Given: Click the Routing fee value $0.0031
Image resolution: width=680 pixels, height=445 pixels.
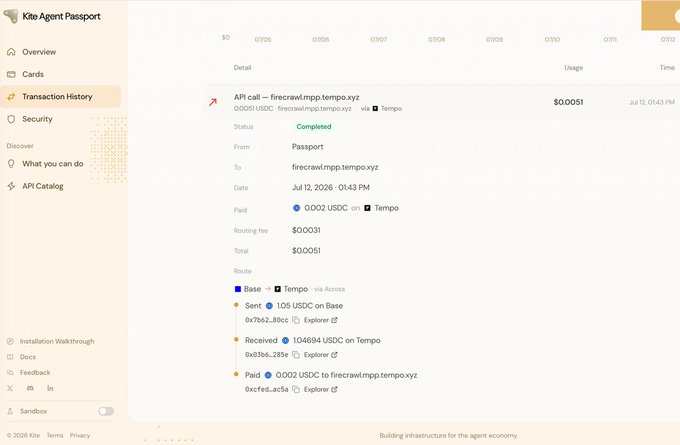Looking at the screenshot, I should coord(306,230).
